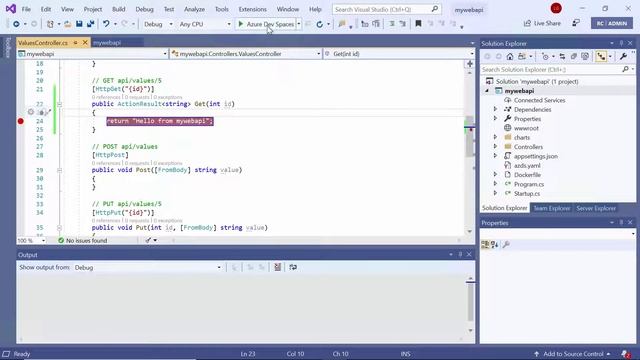This screenshot has height=360, width=640.
Task: Toggle word wrap in Output window
Action: point(293,267)
